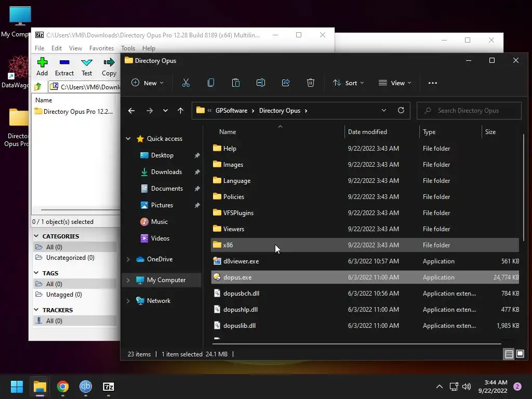This screenshot has width=532, height=399.
Task: Click the 7-Zip Test button
Action: coord(87,67)
